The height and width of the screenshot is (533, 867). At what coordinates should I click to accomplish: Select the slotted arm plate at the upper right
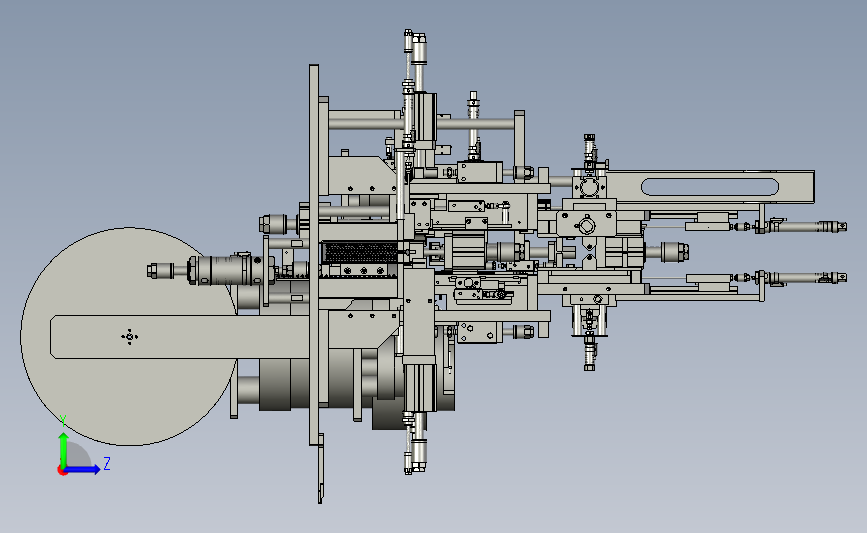pos(710,187)
